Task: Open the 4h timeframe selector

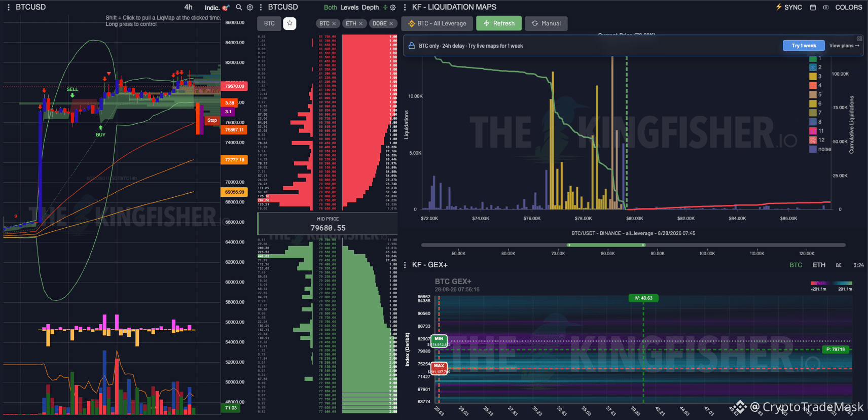Action: click(188, 7)
